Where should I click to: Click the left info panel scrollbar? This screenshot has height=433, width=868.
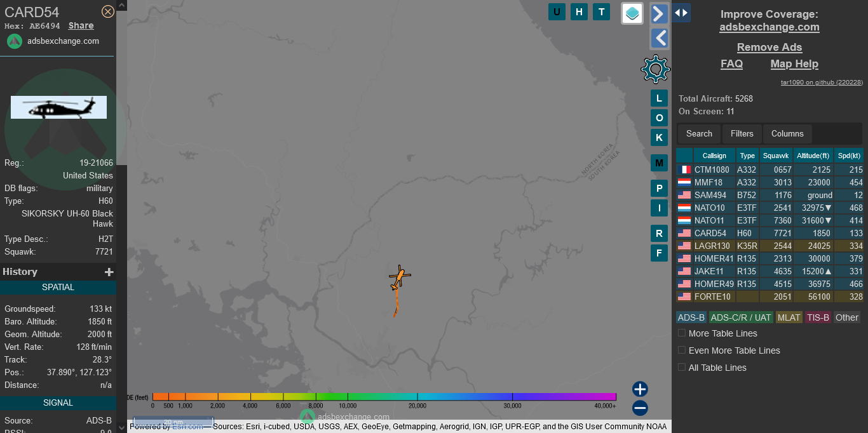(122, 89)
